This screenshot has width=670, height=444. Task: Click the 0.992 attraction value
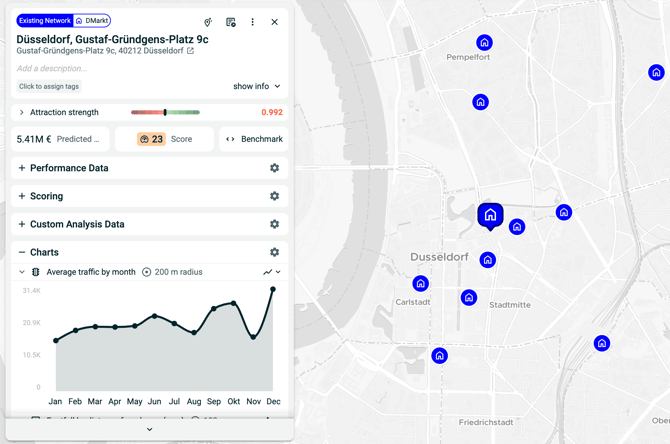point(272,112)
